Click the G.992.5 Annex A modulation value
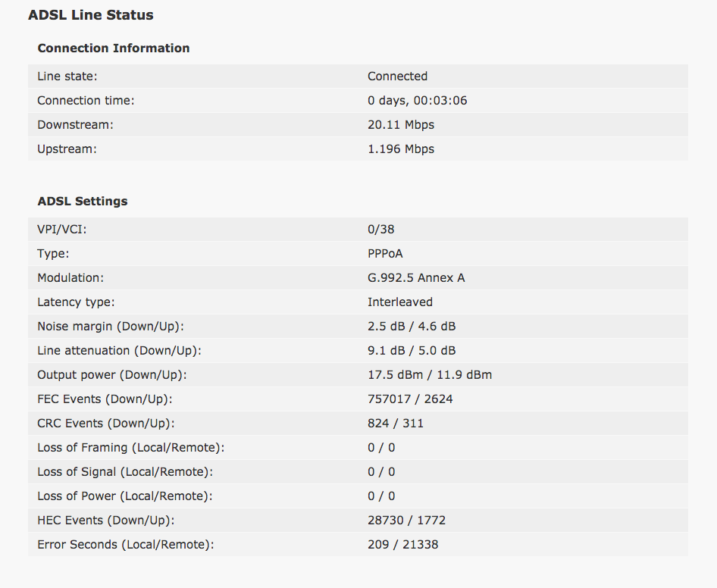This screenshot has width=717, height=588. 416,277
